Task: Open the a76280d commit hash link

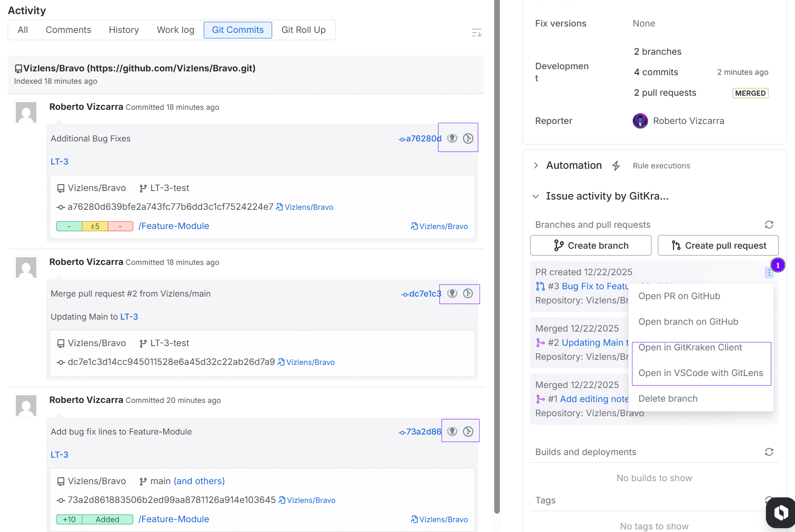Action: tap(423, 138)
